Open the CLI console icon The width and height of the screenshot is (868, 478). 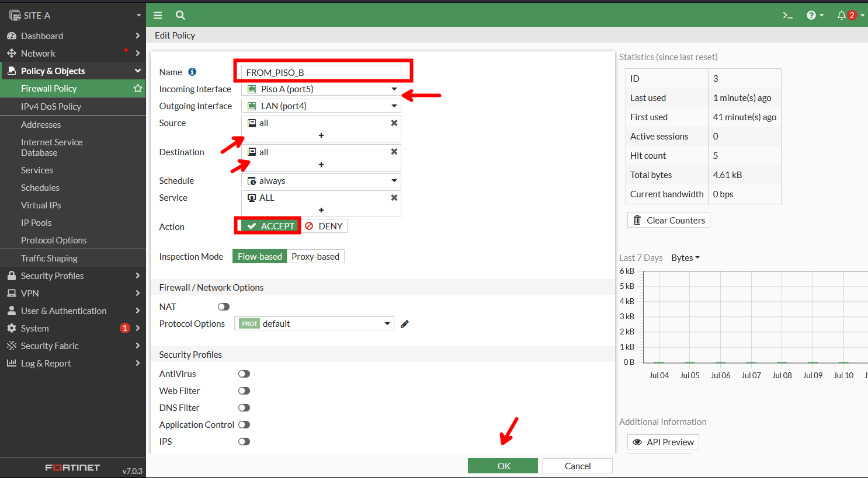(x=787, y=15)
